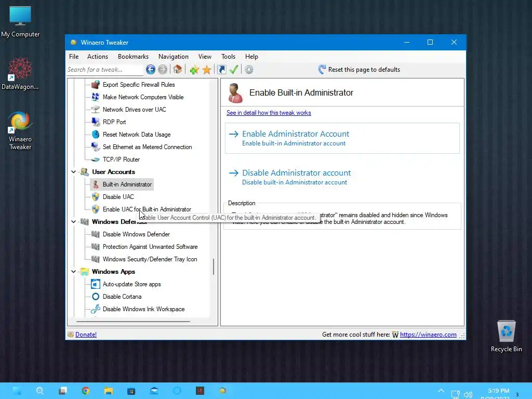
Task: Open the Actions menu
Action: pyautogui.click(x=97, y=57)
